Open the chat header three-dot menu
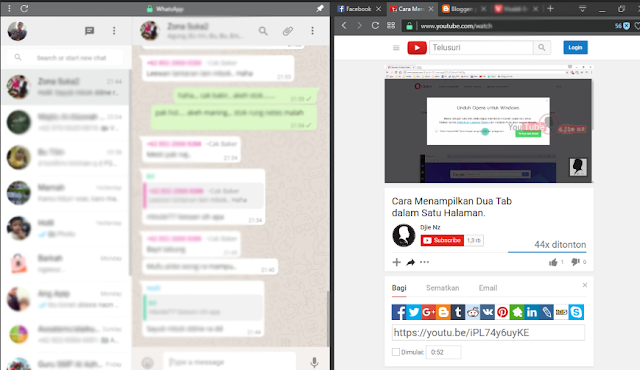This screenshot has width=640, height=370. 312,31
